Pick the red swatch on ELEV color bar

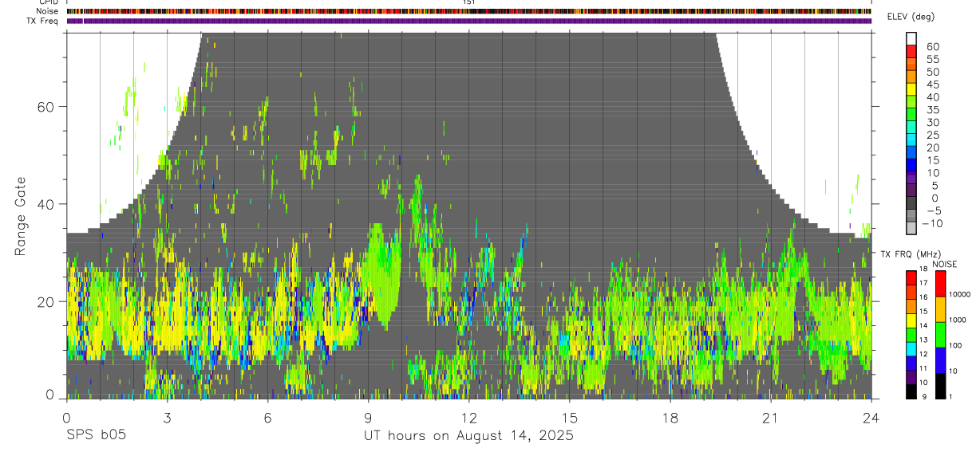(911, 51)
